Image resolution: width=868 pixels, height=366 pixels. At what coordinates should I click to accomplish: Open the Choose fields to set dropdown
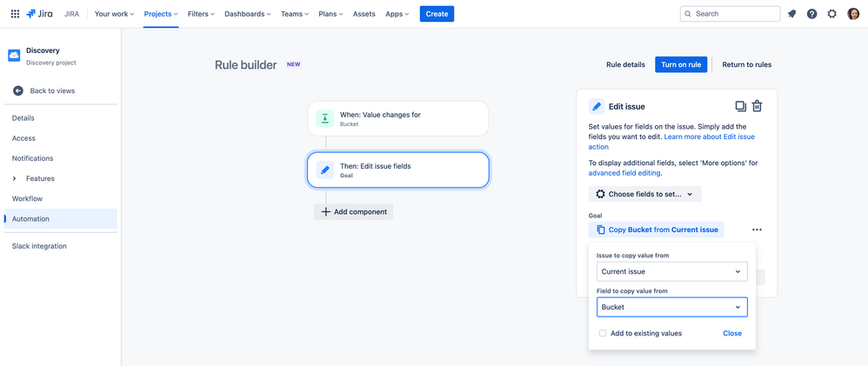(x=644, y=195)
